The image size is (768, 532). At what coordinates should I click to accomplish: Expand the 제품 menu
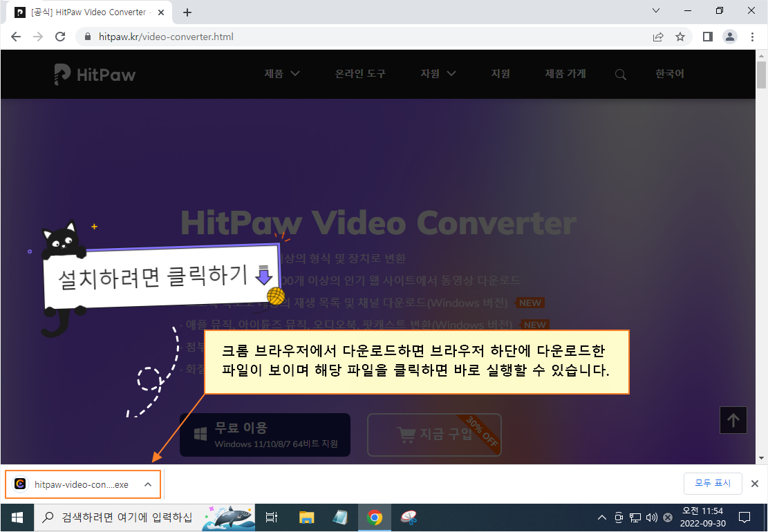click(x=281, y=73)
